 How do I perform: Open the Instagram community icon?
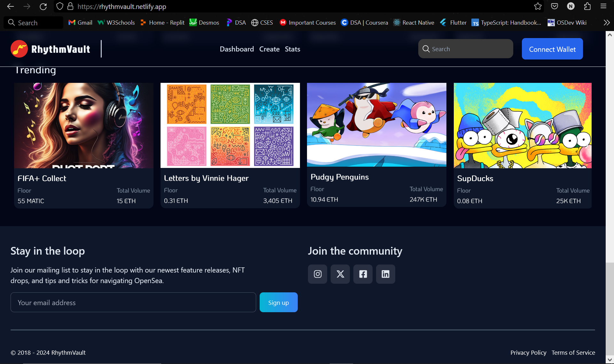(317, 274)
